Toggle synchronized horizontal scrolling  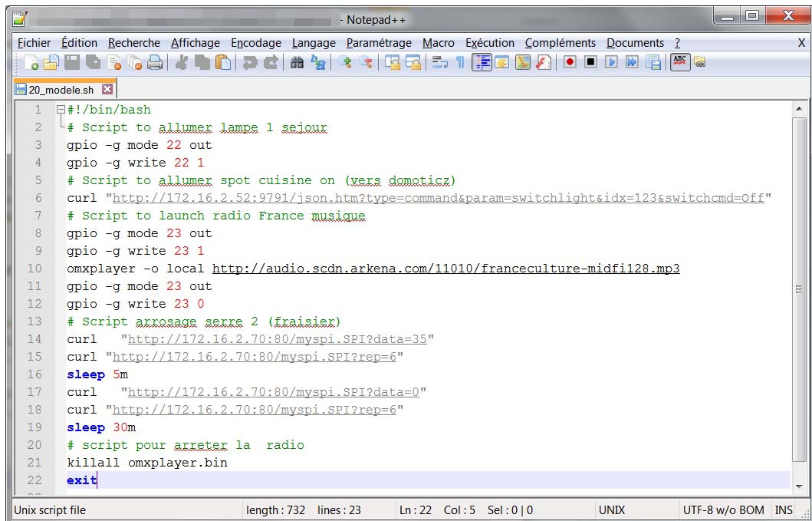tap(413, 63)
